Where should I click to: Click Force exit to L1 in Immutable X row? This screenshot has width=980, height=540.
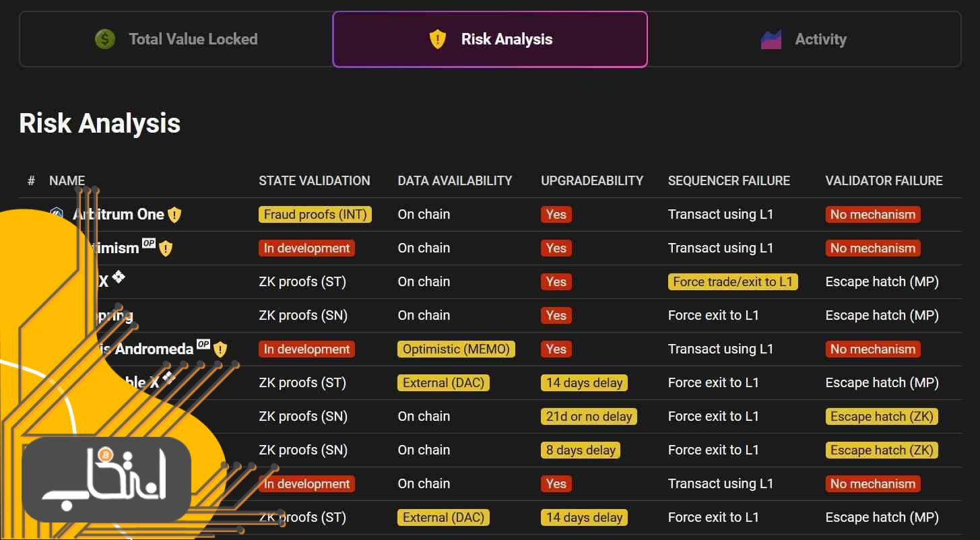click(x=713, y=382)
